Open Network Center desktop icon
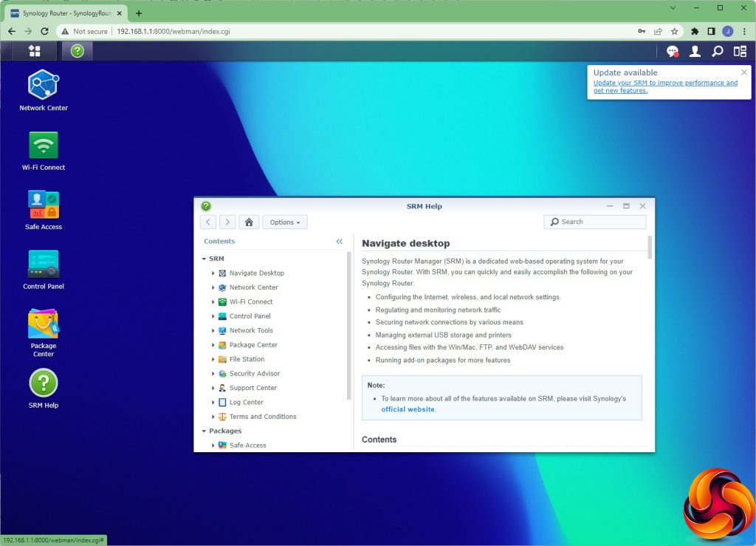The image size is (756, 546). coord(44,90)
